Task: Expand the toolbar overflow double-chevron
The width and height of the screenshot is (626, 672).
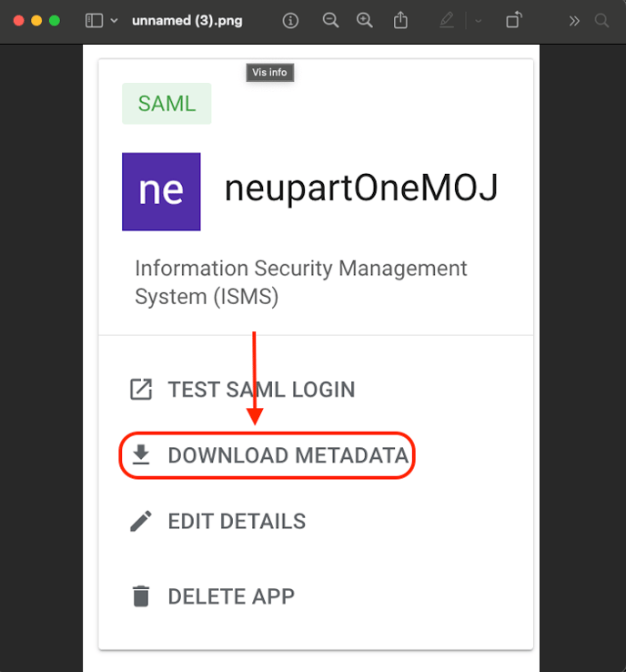Action: [574, 21]
